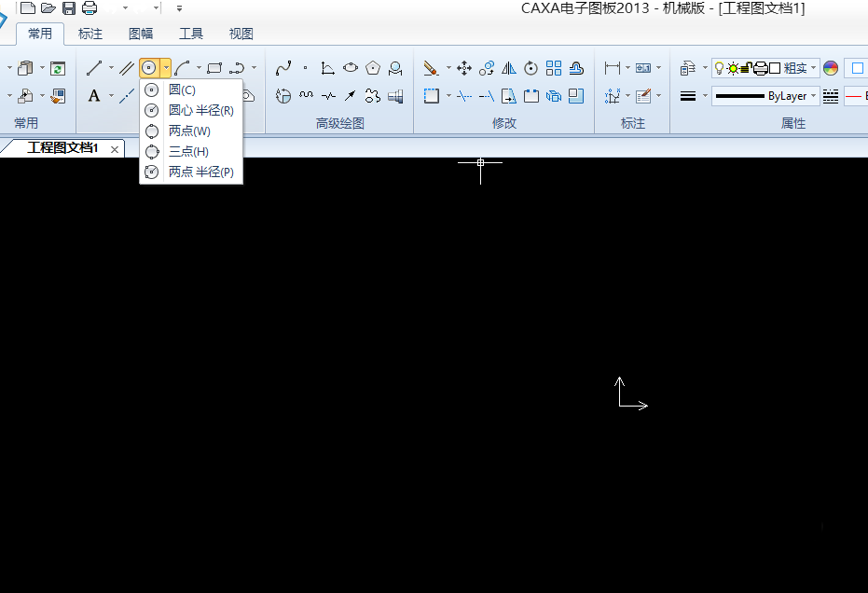
Task: Select the Extend tool in Modify
Action: click(487, 96)
